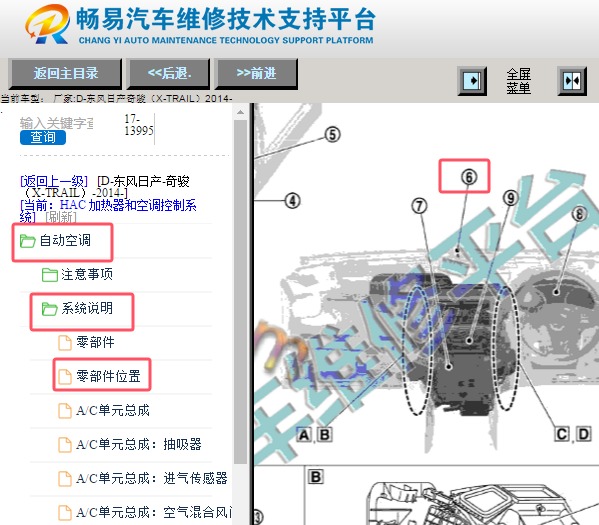Viewport: 599px width, 525px height.
Task: Click the open folder icon beside 系统说明
Action: (50, 309)
